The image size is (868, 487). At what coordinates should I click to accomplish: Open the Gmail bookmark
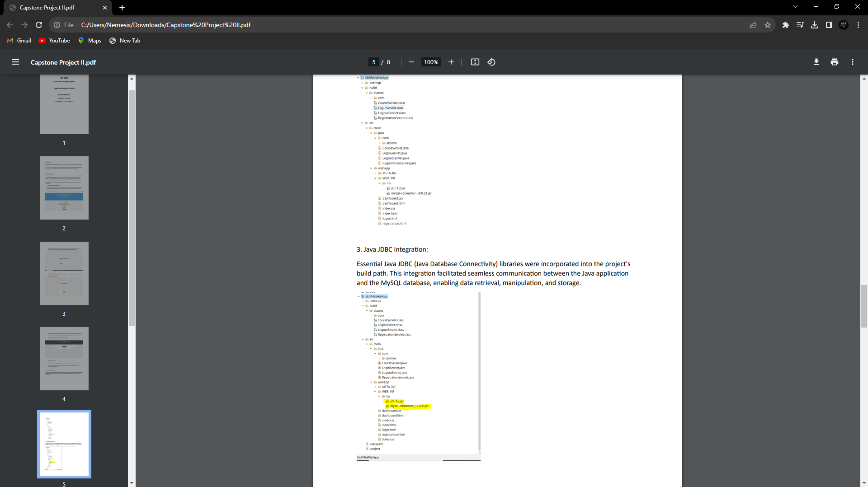click(x=19, y=41)
